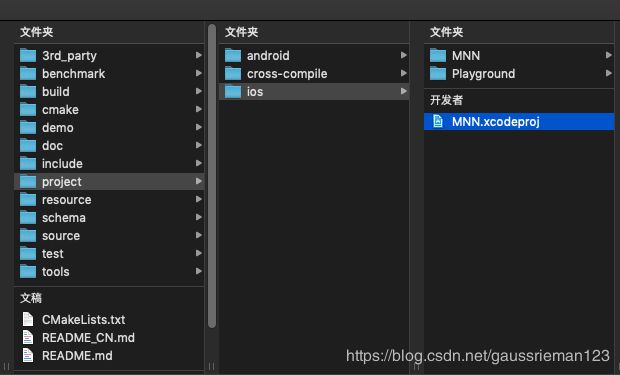Image resolution: width=620 pixels, height=375 pixels.
Task: Expand the android folder arrow
Action: 404,55
